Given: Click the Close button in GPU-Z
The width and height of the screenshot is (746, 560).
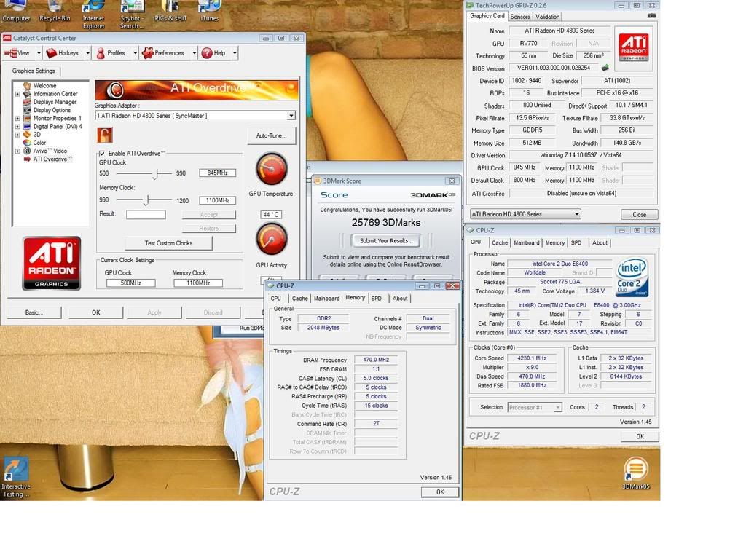Looking at the screenshot, I should click(640, 214).
